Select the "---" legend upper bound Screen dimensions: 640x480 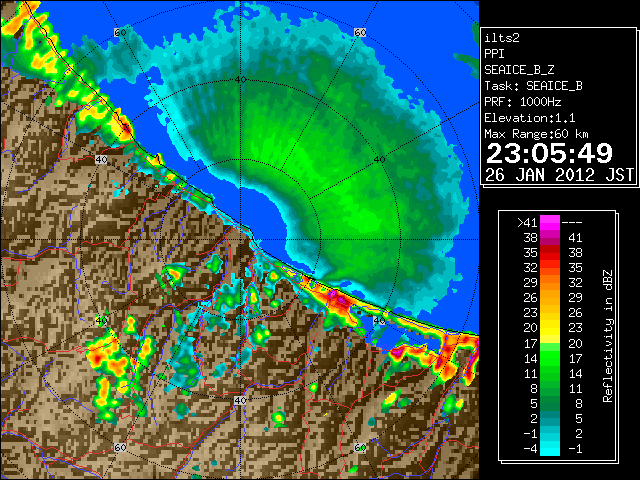tap(572, 223)
